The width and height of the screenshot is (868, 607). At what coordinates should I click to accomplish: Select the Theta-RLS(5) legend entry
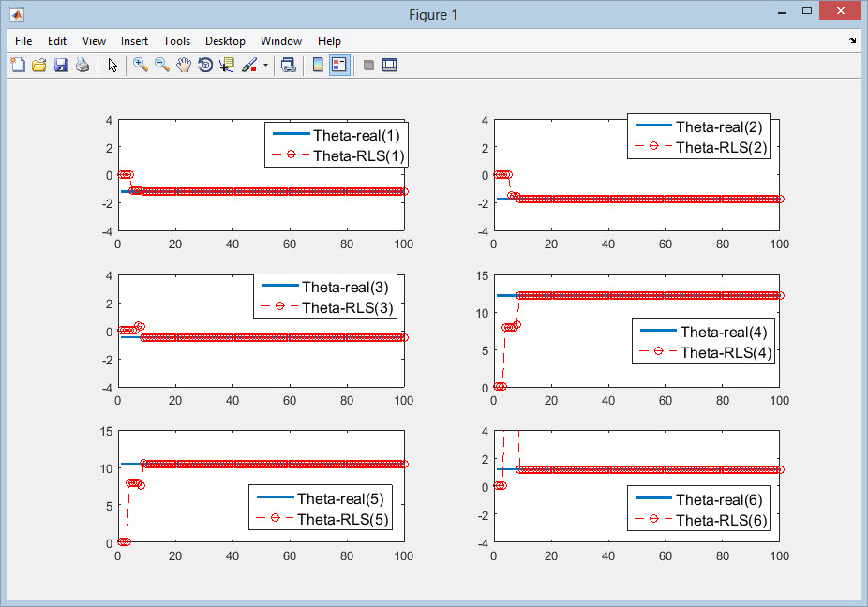click(x=322, y=519)
